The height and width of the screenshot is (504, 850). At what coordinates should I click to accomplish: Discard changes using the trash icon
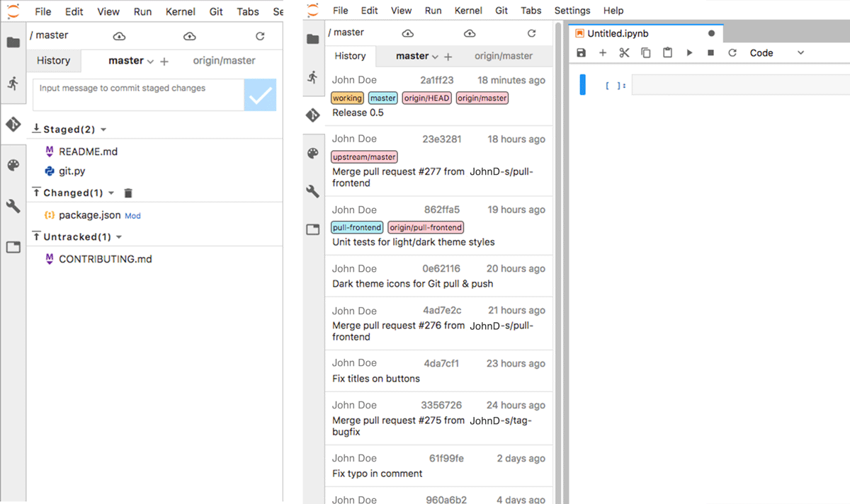pyautogui.click(x=128, y=193)
